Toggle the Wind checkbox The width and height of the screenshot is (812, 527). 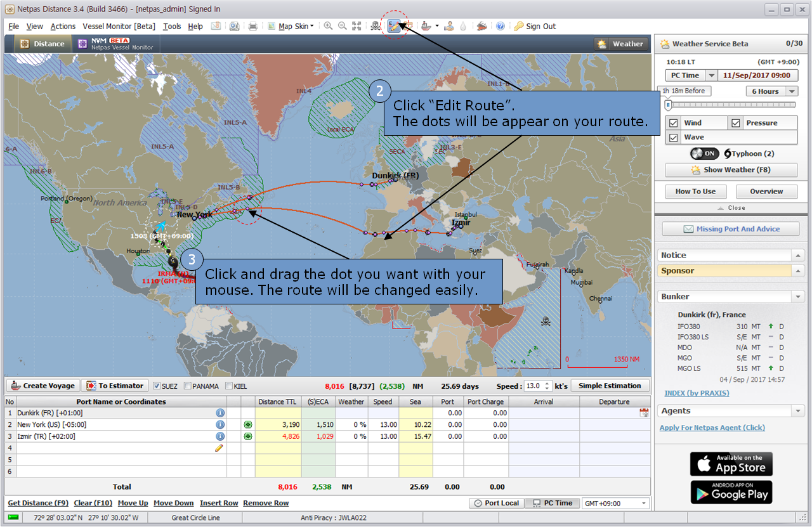pos(674,123)
